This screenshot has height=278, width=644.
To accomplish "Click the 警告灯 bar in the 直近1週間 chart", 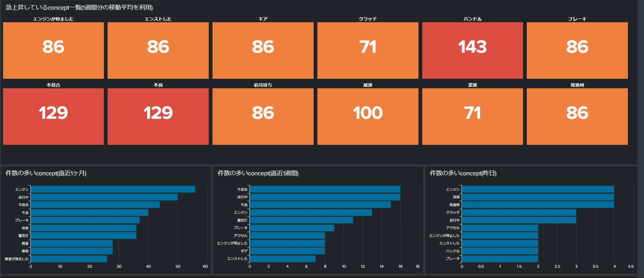I will [x=301, y=220].
